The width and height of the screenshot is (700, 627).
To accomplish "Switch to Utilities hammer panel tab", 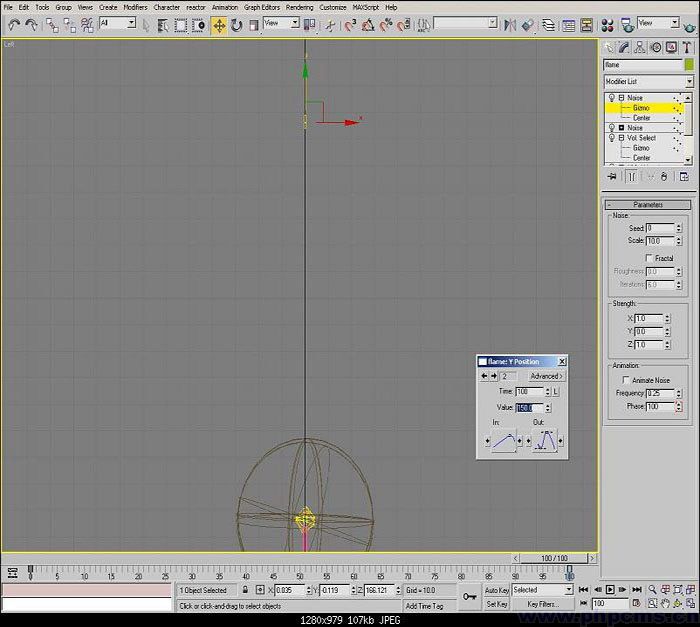I will (688, 47).
